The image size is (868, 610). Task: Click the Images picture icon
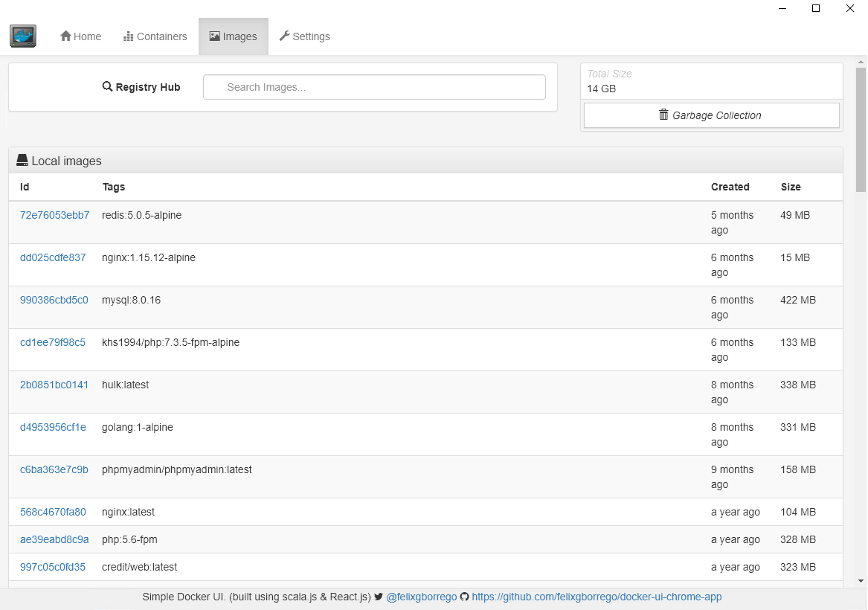click(215, 36)
